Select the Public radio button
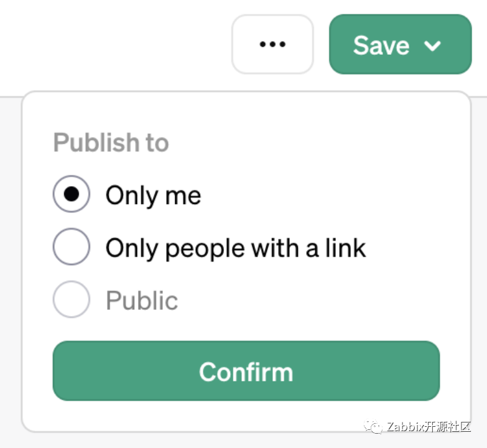 pyautogui.click(x=72, y=300)
